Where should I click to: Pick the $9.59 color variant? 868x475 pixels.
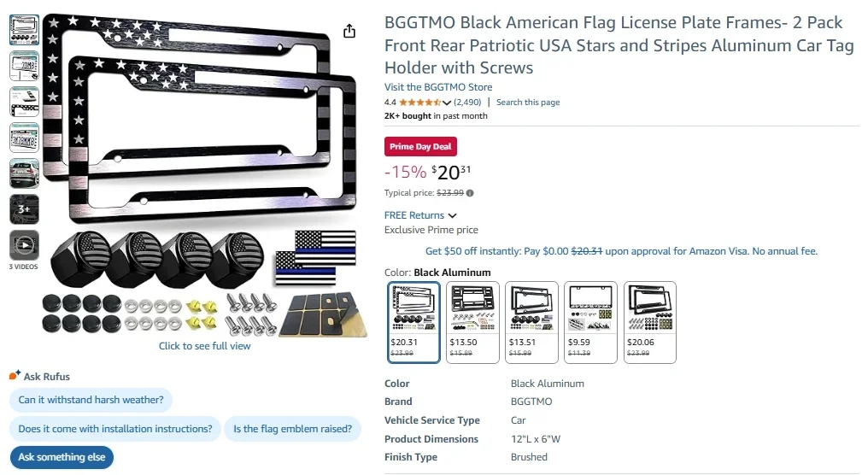591,322
